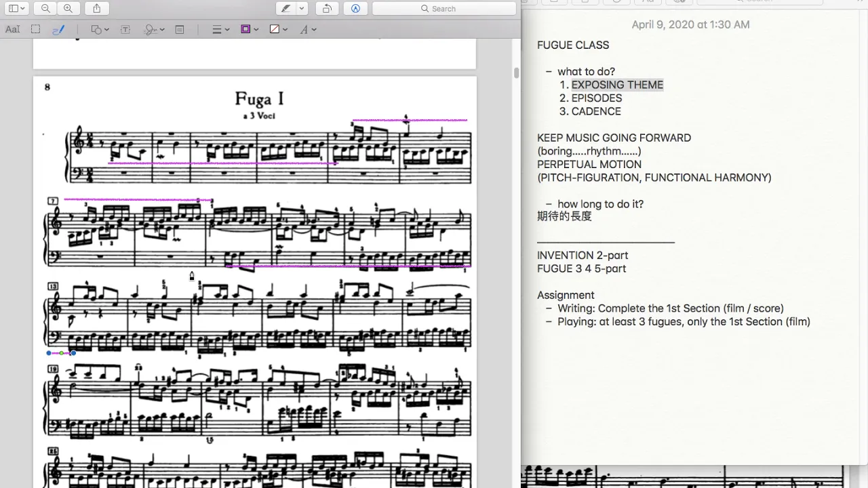Select the Highlight pen tool
This screenshot has height=488, width=868.
(286, 8)
